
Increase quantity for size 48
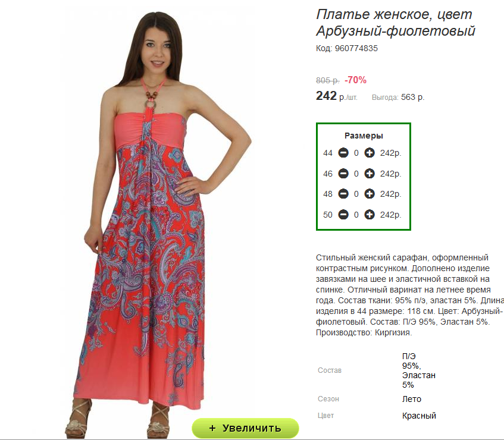370,194
